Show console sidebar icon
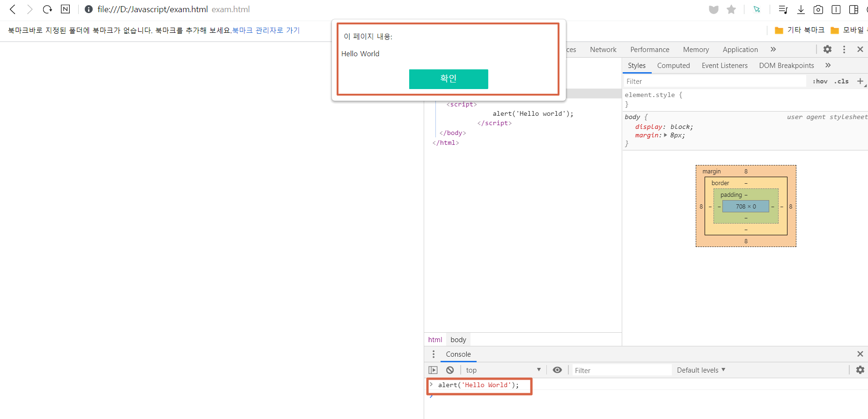This screenshot has height=419, width=868. click(433, 370)
